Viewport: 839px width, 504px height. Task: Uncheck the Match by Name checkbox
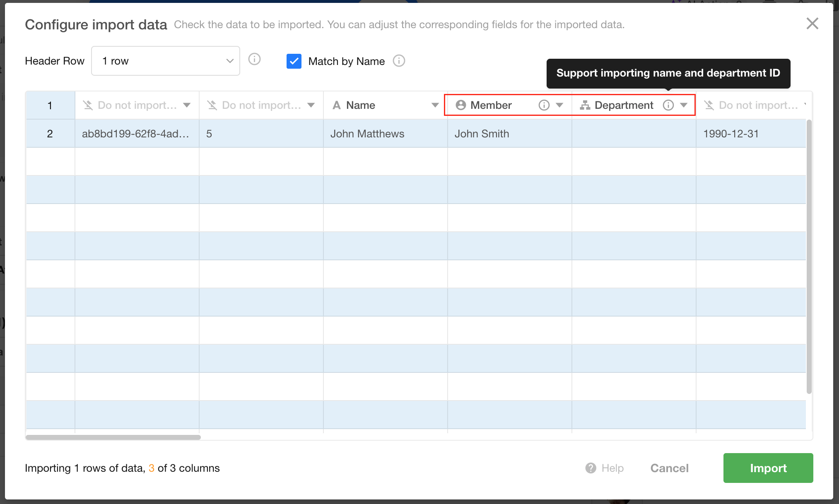coord(294,61)
